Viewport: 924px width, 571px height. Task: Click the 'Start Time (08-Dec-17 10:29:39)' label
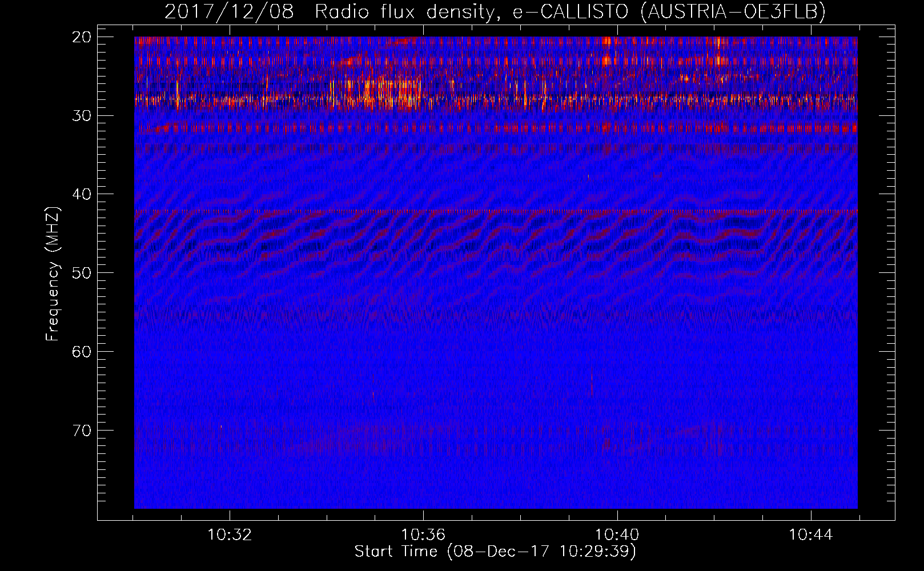click(495, 552)
